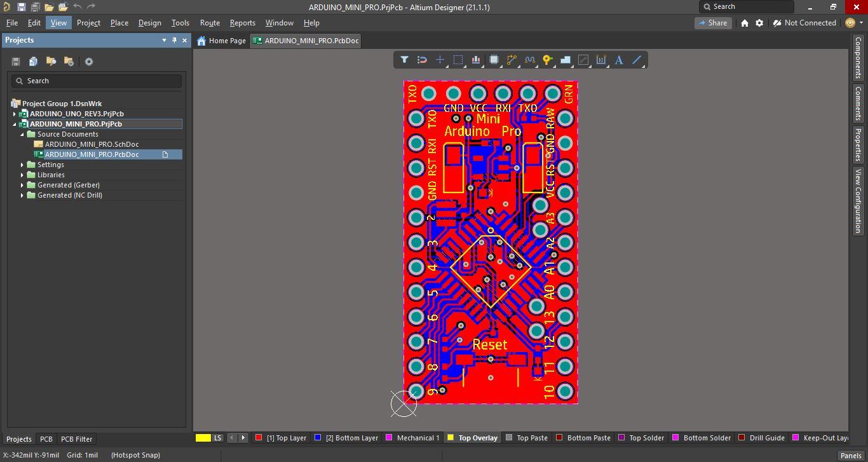This screenshot has width=868, height=462.
Task: Choose the rectangular selection tool
Action: 458,60
